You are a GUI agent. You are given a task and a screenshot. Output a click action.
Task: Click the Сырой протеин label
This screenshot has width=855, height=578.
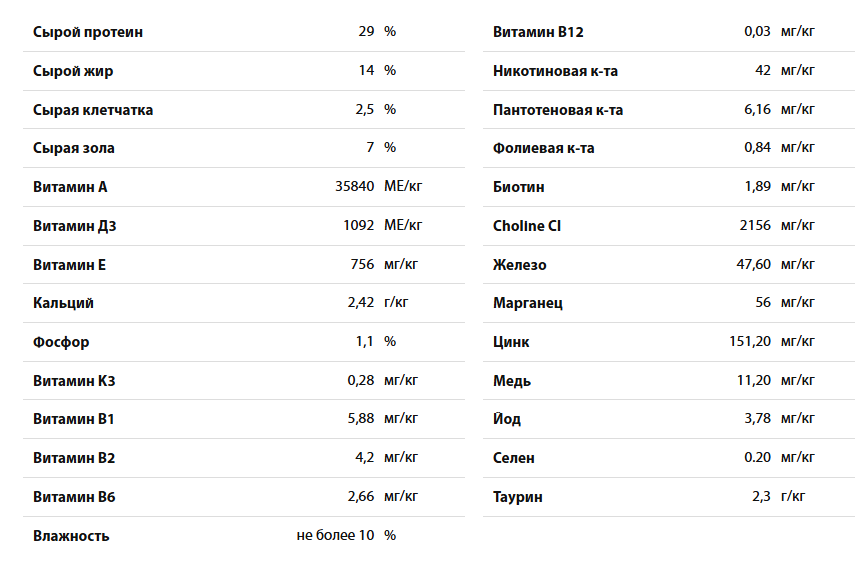88,32
